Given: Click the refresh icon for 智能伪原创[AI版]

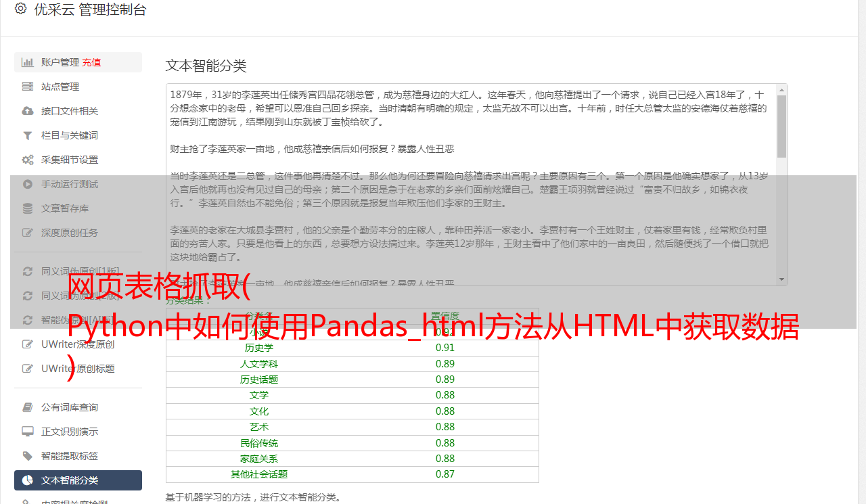Looking at the screenshot, I should point(27,320).
